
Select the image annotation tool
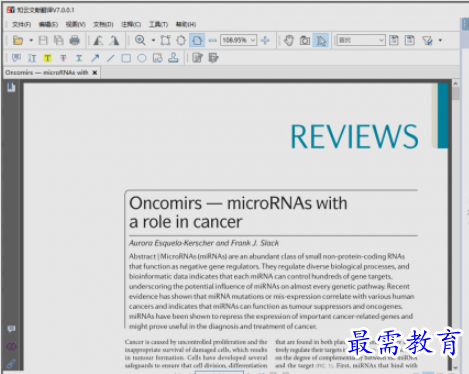[157, 58]
